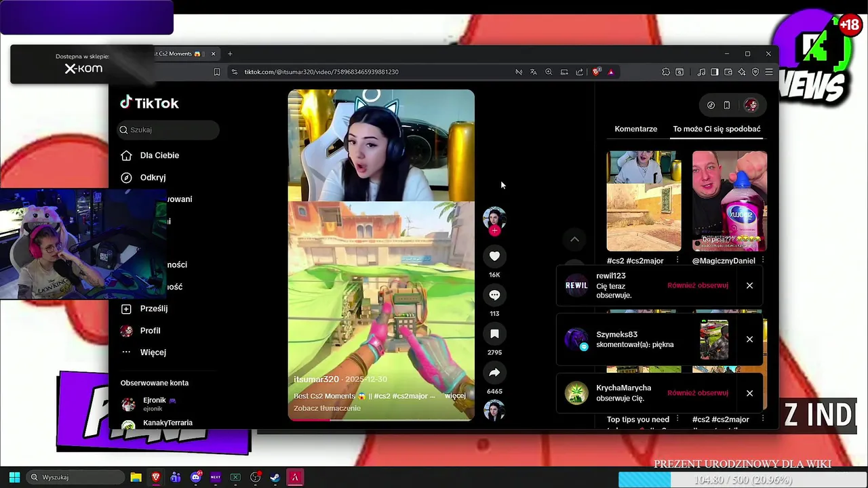Screen dimensions: 868x488
Task: Click the TikTok logo
Action: pos(150,103)
